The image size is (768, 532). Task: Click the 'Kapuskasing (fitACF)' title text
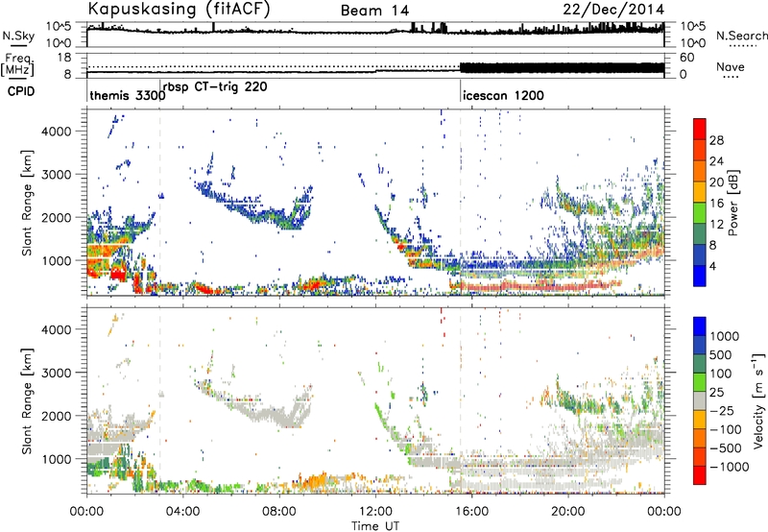pyautogui.click(x=180, y=10)
